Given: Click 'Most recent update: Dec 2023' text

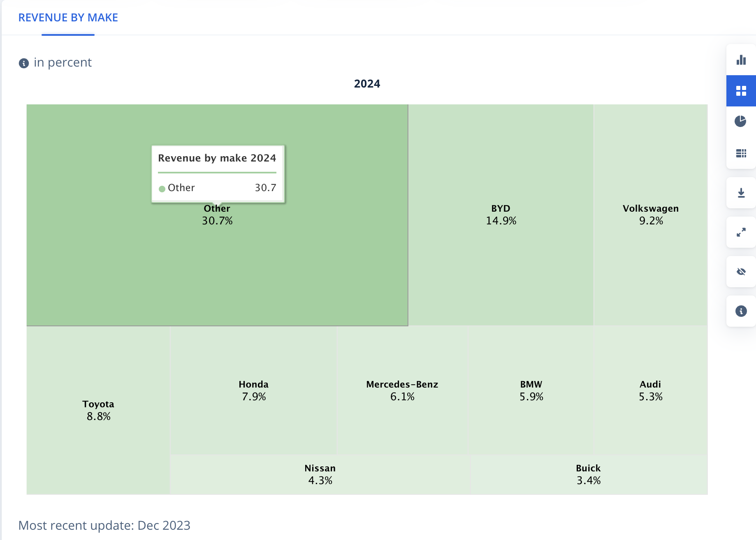Looking at the screenshot, I should [x=104, y=526].
